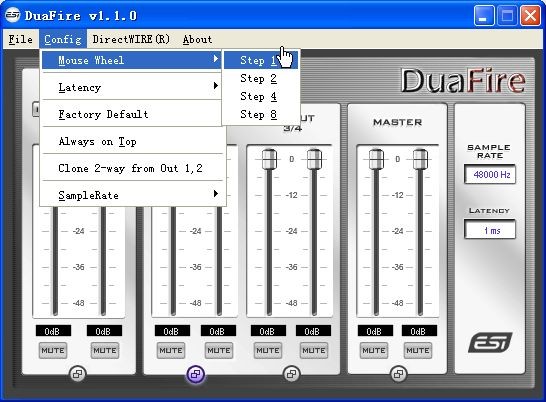Click the 1 ms latency field
This screenshot has width=546, height=402.
490,230
